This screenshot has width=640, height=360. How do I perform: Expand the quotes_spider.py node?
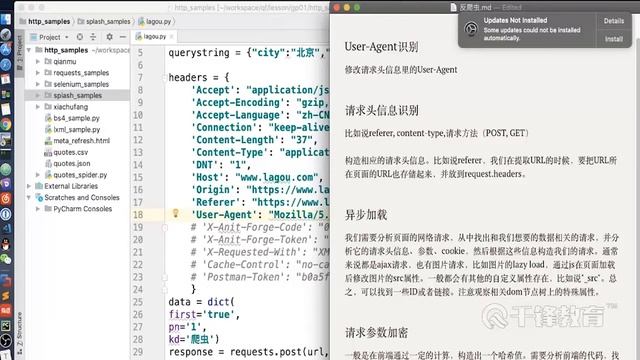click(x=38, y=175)
